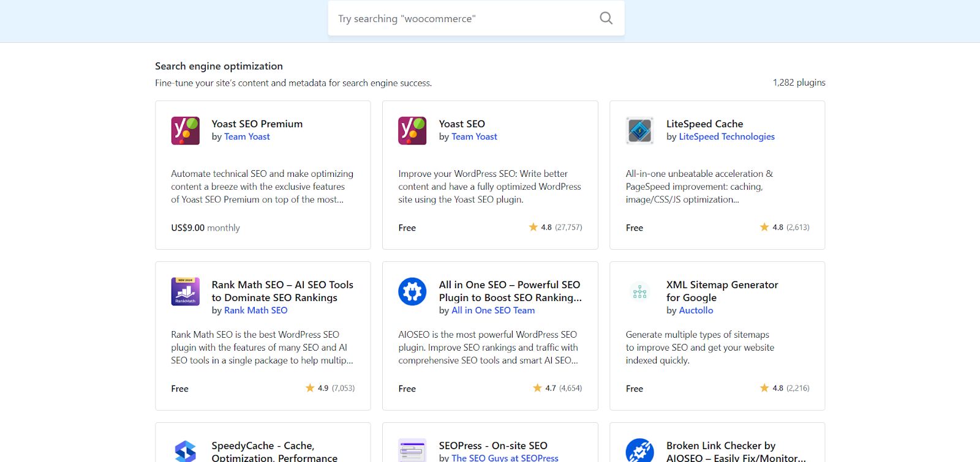The height and width of the screenshot is (462, 980).
Task: Click the Search engine optimization heading
Action: pyautogui.click(x=219, y=66)
